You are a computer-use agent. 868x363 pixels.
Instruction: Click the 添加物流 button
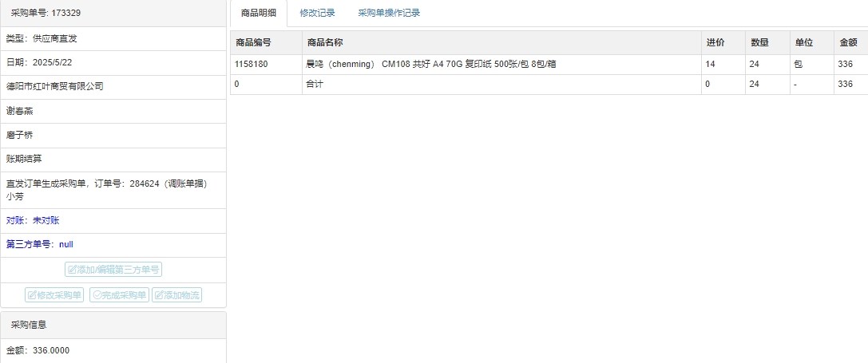177,295
